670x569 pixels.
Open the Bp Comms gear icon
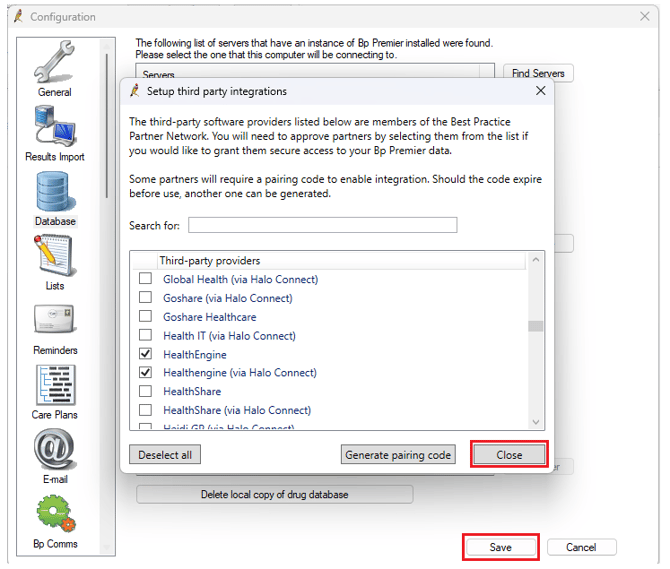tap(55, 515)
